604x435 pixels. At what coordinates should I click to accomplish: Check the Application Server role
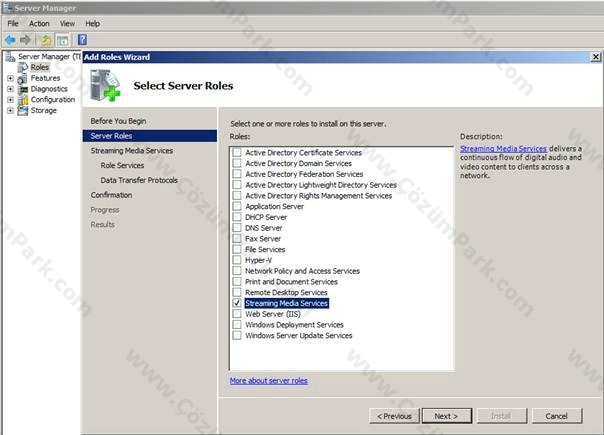(x=237, y=207)
